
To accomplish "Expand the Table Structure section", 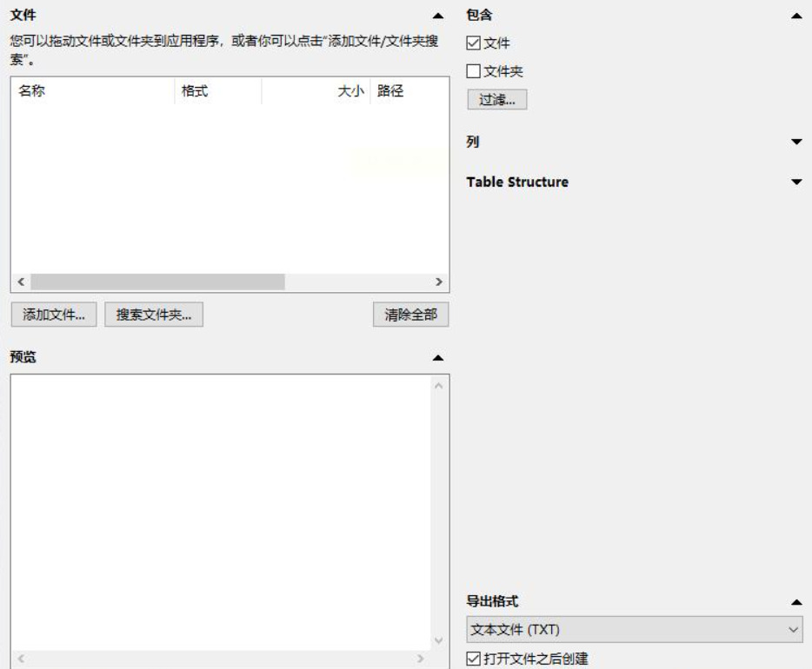I will click(x=796, y=182).
